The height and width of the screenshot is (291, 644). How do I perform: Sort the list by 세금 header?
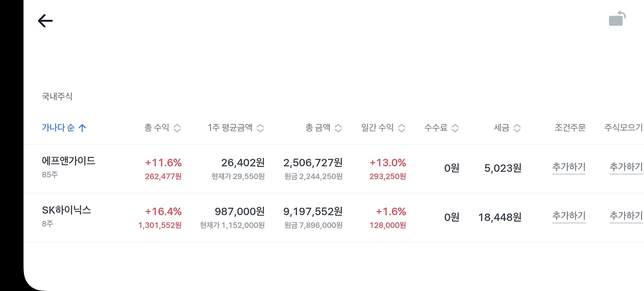(x=501, y=128)
